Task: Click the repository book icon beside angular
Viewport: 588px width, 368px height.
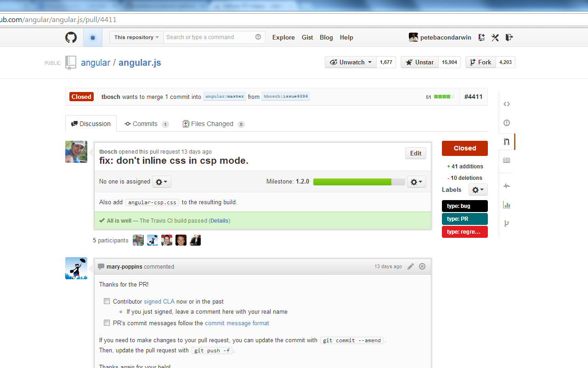Action: tap(71, 63)
